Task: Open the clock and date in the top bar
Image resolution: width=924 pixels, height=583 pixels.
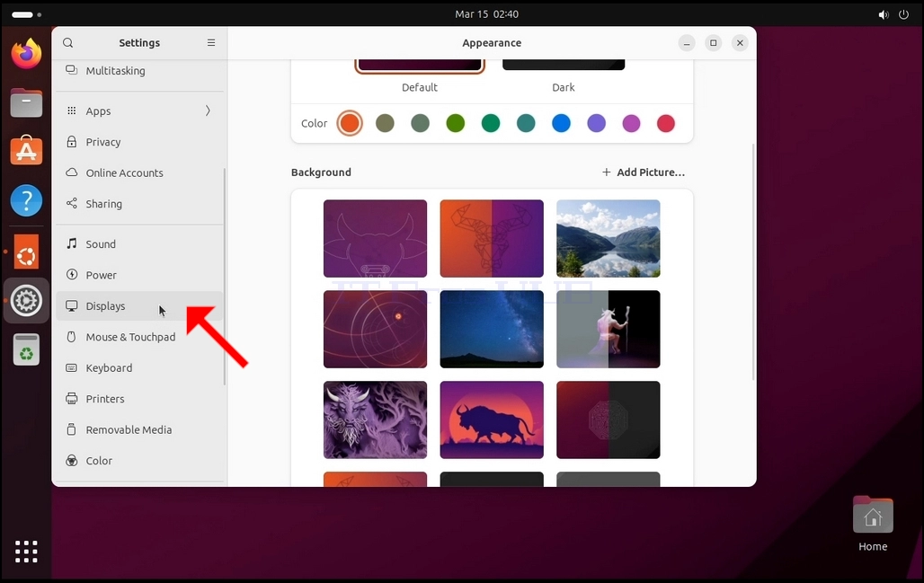Action: coord(487,14)
